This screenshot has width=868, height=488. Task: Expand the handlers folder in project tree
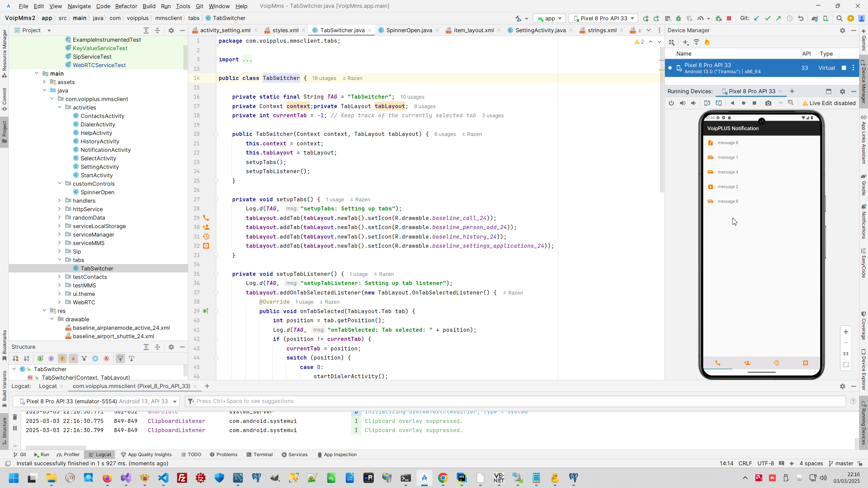coord(59,201)
